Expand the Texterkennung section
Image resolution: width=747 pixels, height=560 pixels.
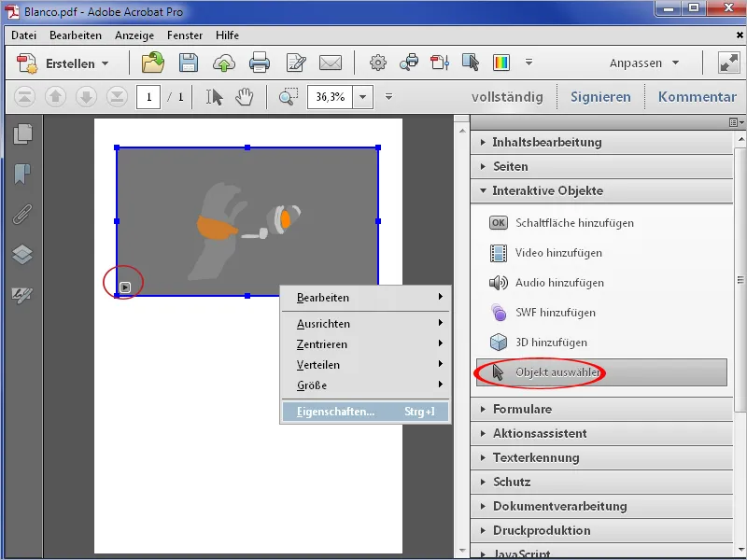601,457
